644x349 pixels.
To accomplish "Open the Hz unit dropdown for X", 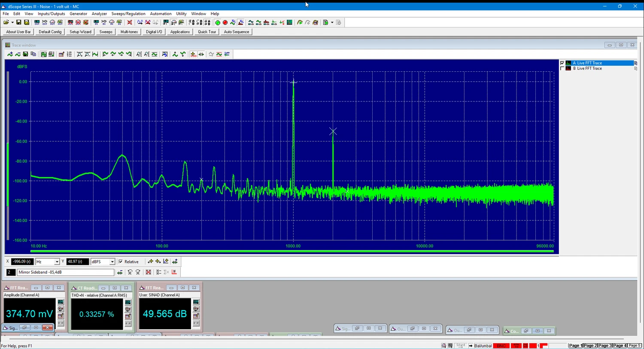I will point(57,262).
